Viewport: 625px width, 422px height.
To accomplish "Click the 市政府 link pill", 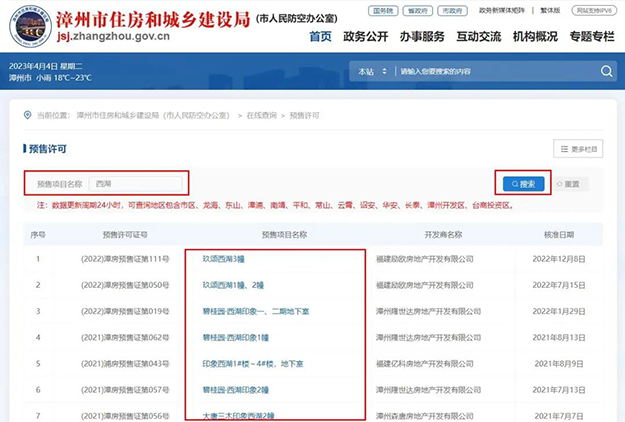I will click(x=452, y=11).
